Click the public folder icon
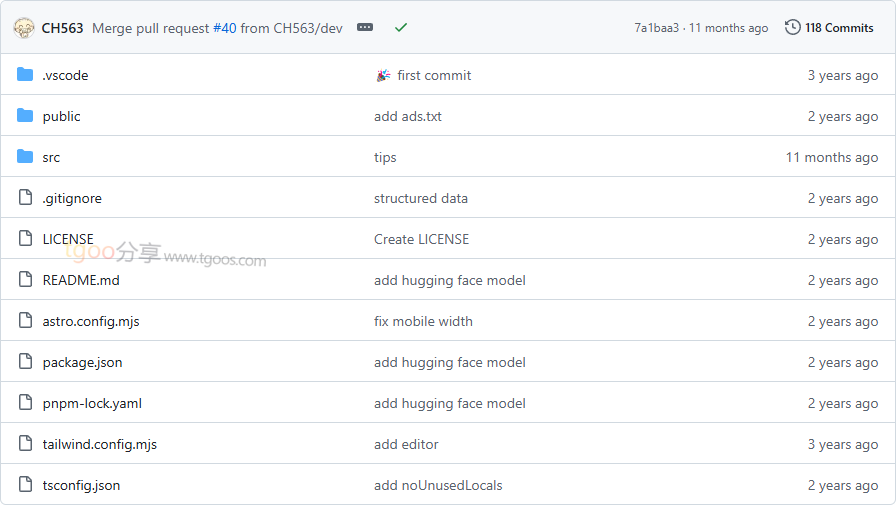 [x=25, y=116]
